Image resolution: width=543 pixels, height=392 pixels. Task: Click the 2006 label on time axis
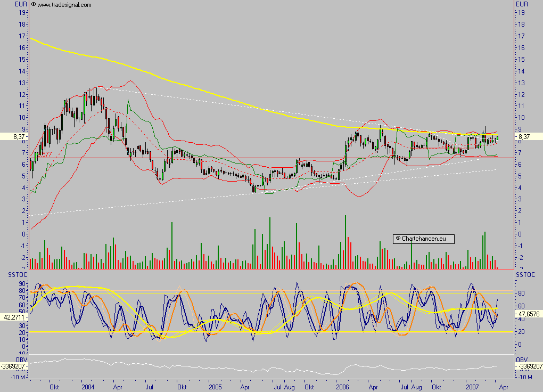click(342, 387)
